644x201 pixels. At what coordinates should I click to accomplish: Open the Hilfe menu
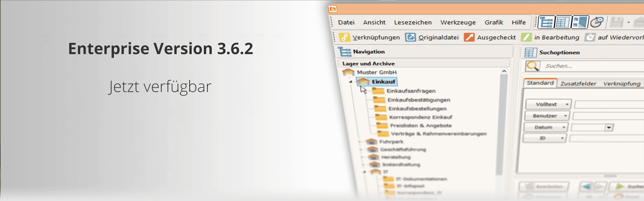519,22
